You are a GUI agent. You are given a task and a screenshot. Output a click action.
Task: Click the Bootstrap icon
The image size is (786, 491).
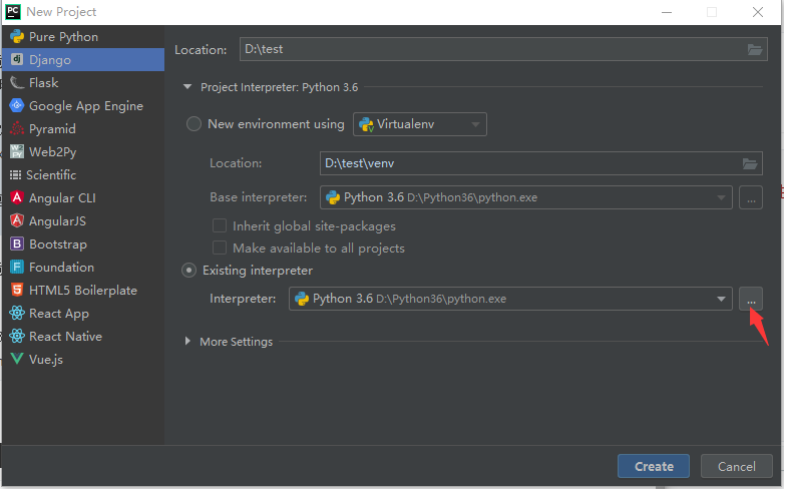click(17, 244)
